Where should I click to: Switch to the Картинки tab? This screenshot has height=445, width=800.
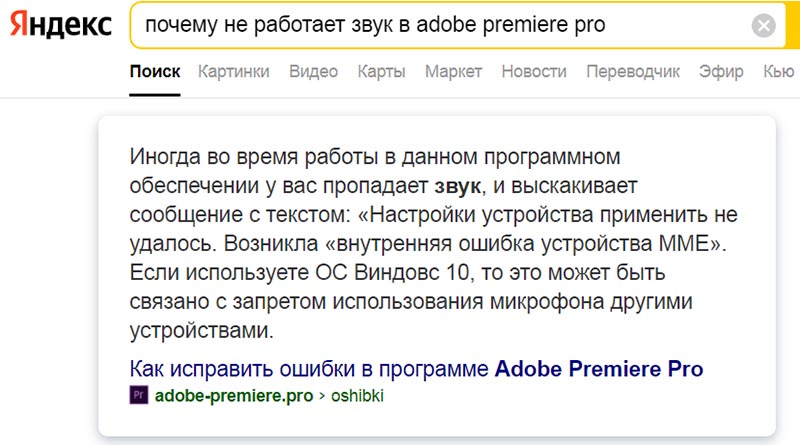pyautogui.click(x=234, y=71)
